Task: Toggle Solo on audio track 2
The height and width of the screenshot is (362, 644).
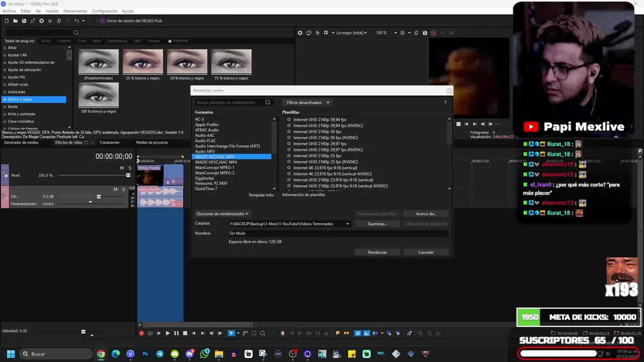Action: (x=123, y=190)
